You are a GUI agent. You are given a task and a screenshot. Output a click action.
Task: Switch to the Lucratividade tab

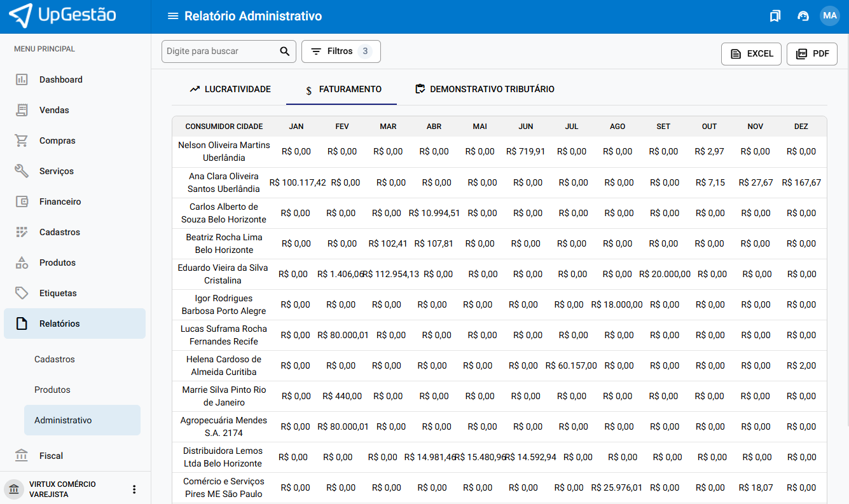point(230,89)
